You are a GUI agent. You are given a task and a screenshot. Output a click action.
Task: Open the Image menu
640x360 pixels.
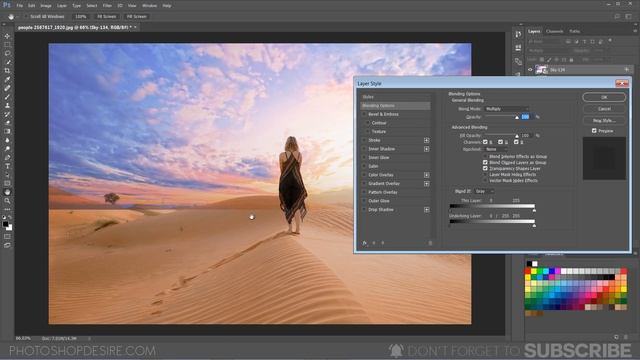click(46, 6)
